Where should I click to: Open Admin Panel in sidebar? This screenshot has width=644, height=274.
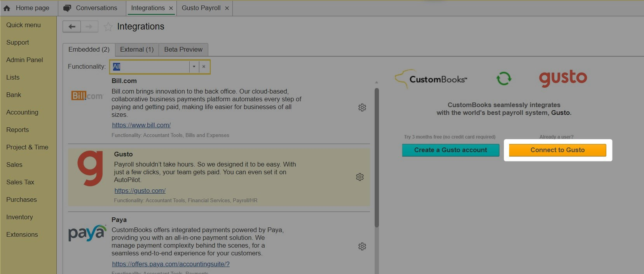click(24, 60)
